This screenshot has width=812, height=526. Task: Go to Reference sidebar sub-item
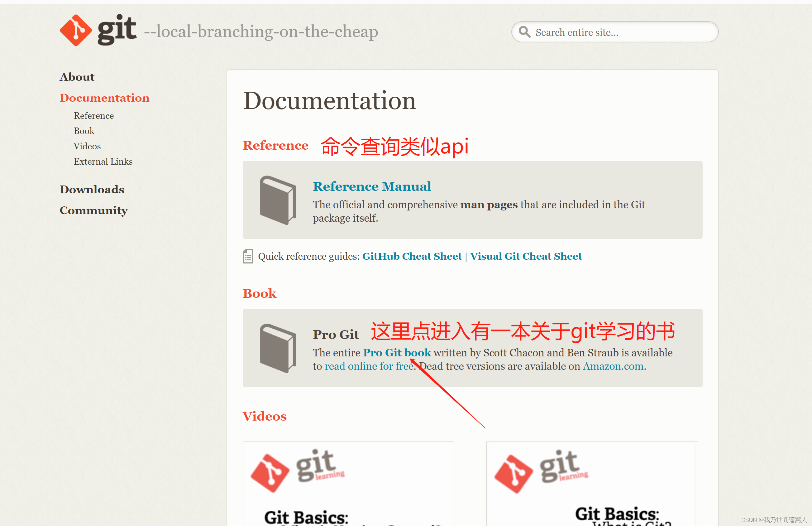(x=94, y=116)
